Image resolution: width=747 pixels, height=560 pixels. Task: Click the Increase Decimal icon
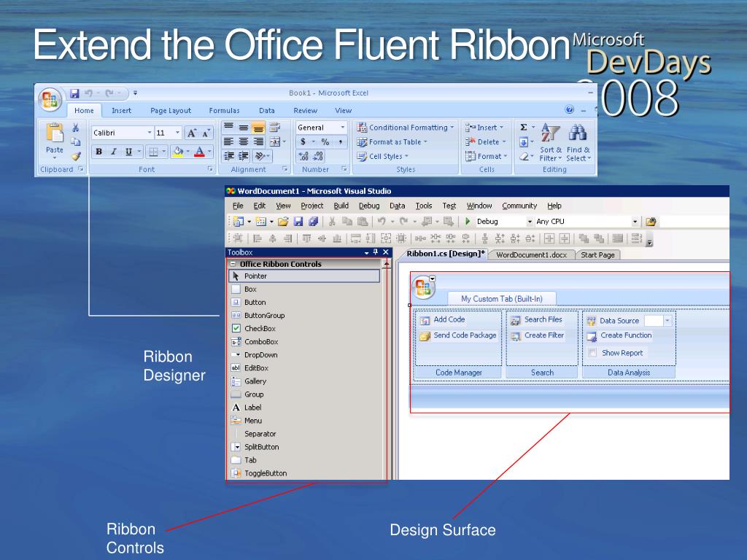point(303,156)
